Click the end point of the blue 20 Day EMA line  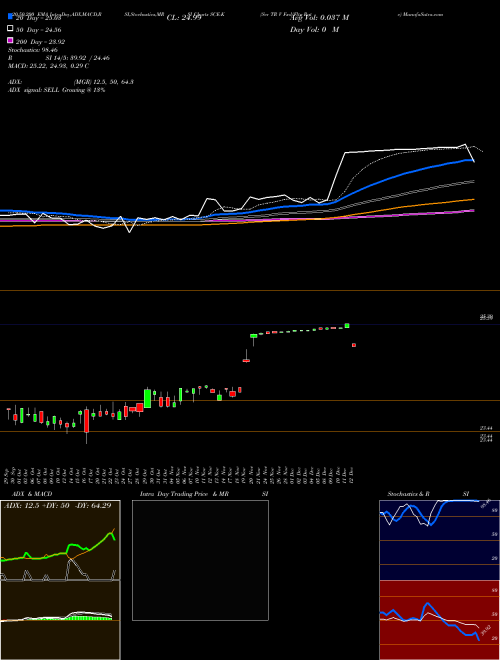(x=473, y=161)
